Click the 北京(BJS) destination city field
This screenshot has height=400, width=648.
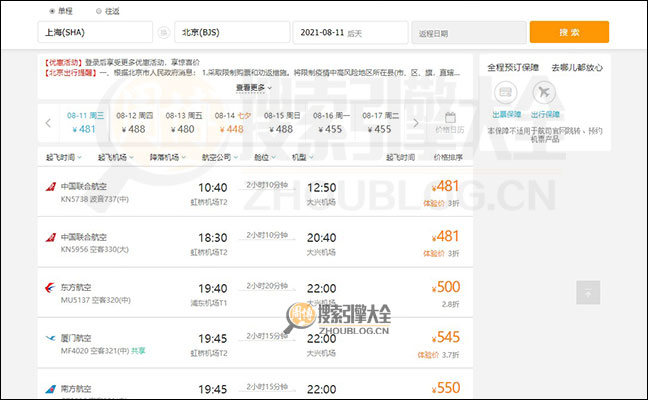coord(232,33)
